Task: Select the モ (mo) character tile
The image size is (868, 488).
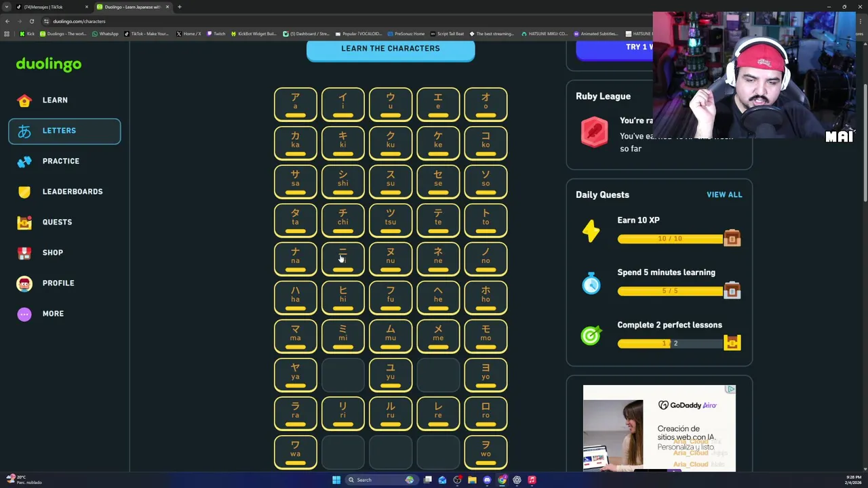Action: [486, 336]
